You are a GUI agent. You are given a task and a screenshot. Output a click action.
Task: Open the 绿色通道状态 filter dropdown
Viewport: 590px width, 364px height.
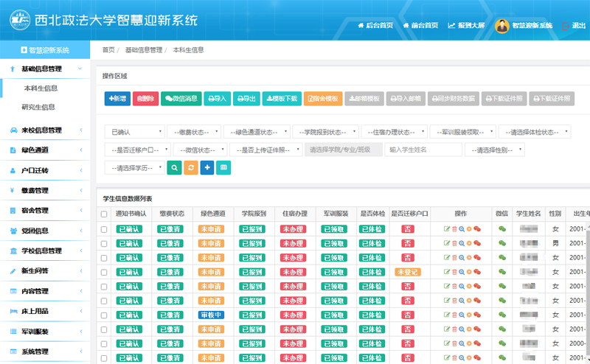point(256,132)
